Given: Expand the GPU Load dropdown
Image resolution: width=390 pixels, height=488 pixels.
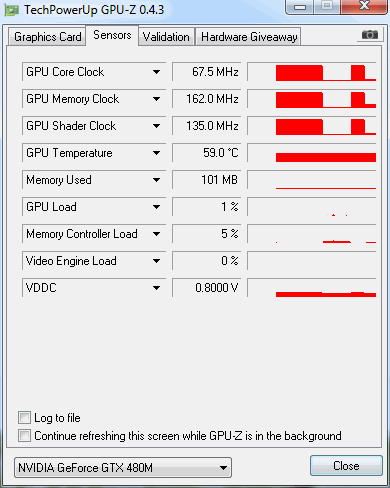Looking at the screenshot, I should point(156,207).
